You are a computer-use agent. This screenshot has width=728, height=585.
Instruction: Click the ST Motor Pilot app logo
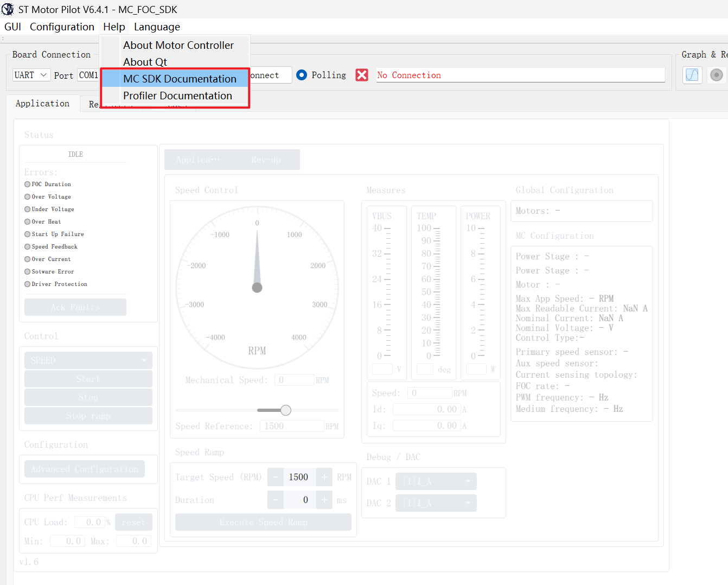pos(8,9)
